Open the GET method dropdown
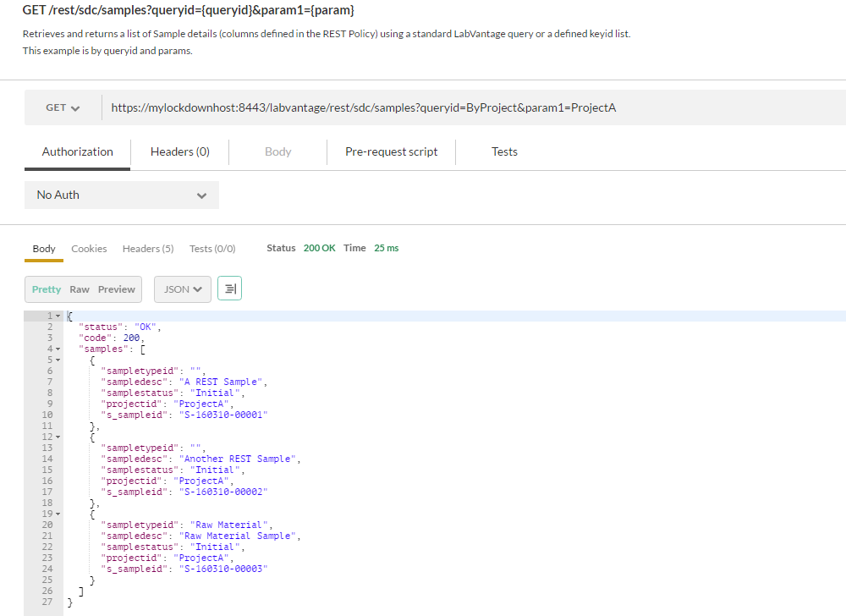The width and height of the screenshot is (846, 616). [63, 107]
